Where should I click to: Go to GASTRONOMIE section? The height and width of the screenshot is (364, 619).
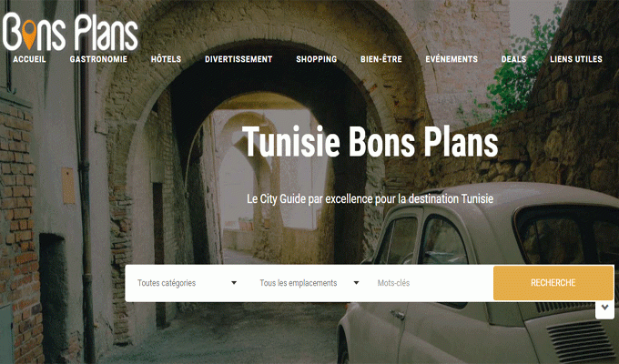coord(98,59)
